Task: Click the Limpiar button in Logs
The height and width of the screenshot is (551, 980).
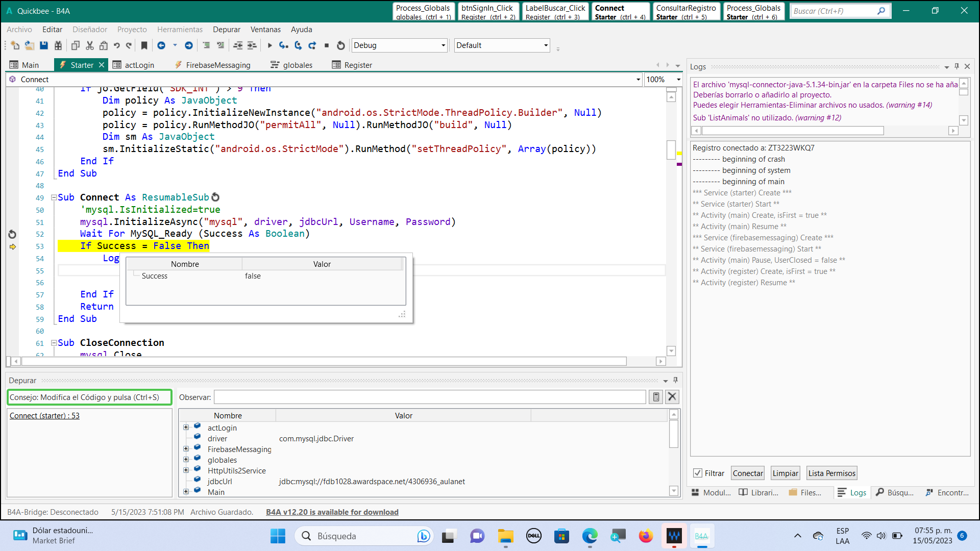Action: pos(785,473)
